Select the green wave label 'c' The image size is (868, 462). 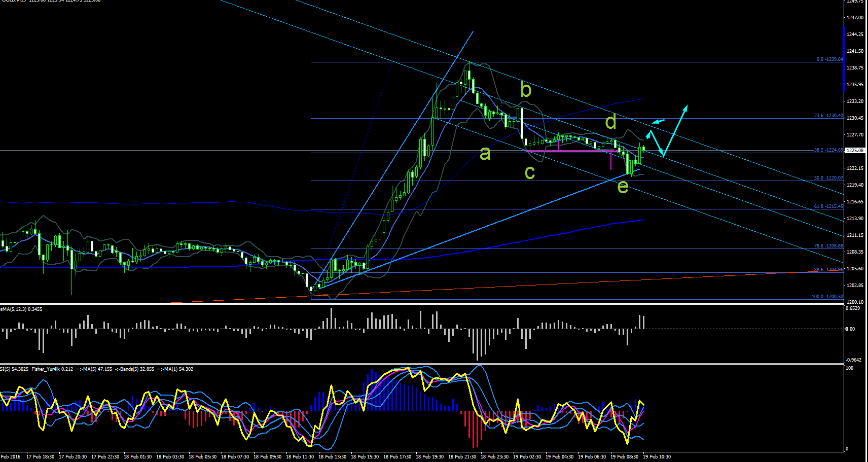coord(530,173)
